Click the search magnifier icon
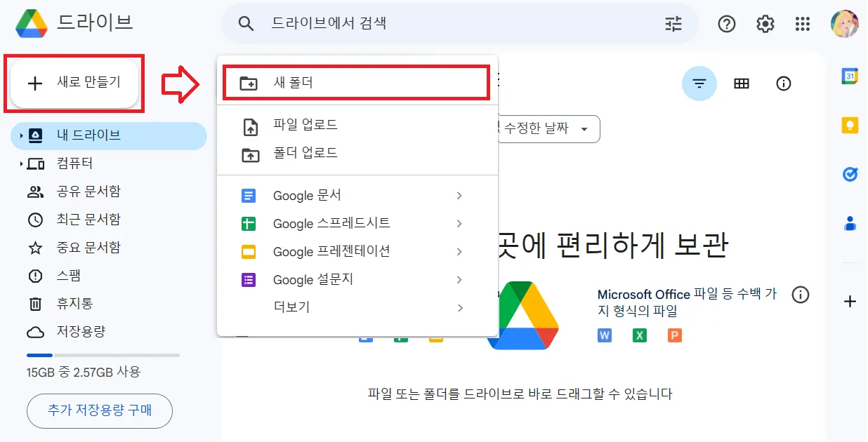The image size is (868, 442). coord(245,24)
